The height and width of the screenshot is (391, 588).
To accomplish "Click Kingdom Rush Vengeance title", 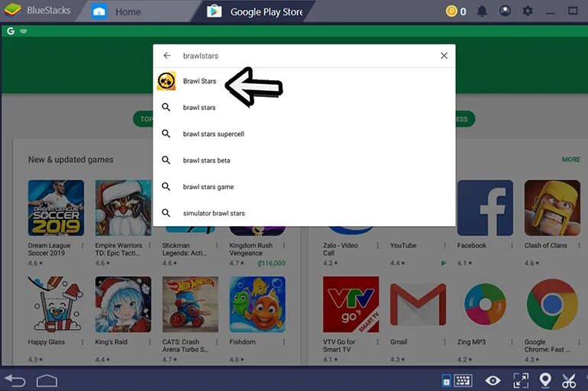I will pyautogui.click(x=251, y=249).
